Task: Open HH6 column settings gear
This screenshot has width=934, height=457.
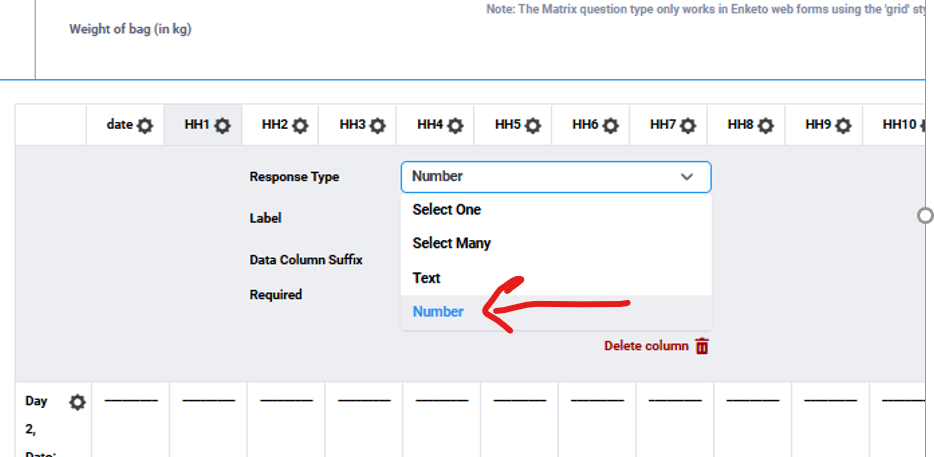Action: 610,126
